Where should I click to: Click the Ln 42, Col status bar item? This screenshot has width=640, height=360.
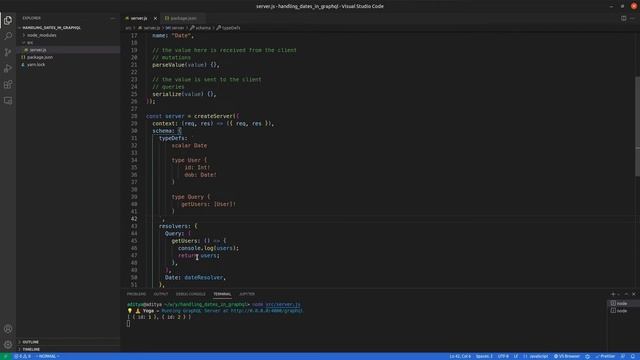pos(460,356)
